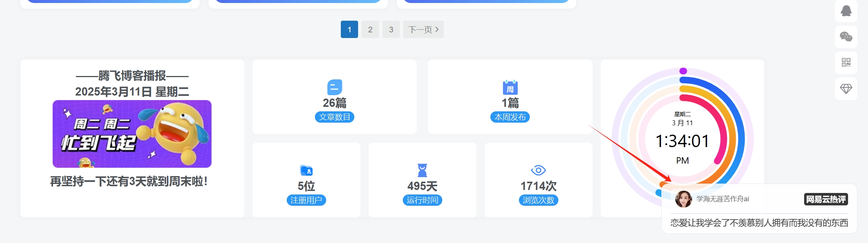Click the 1714次 views text
Viewport: 868px width, 243px height.
coord(538,186)
